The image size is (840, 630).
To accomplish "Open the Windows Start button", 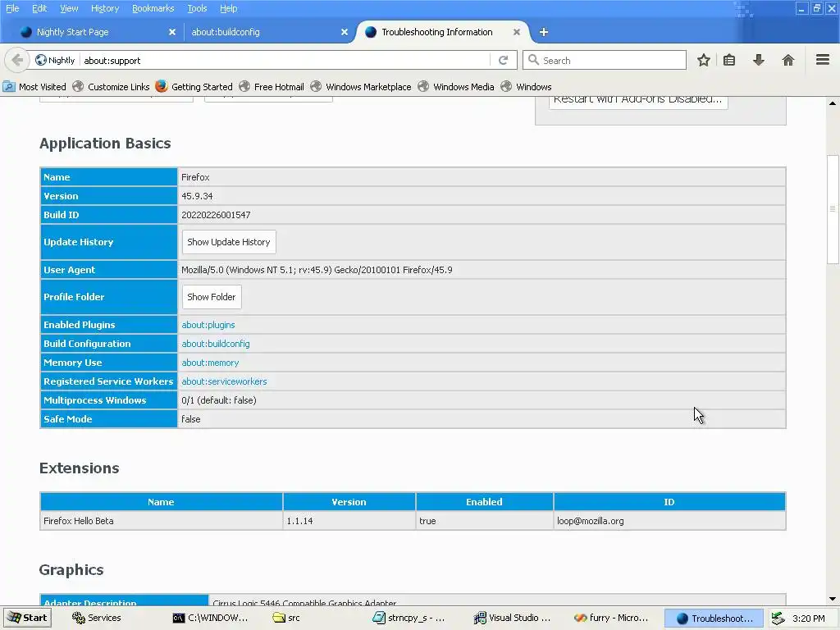I will click(27, 618).
